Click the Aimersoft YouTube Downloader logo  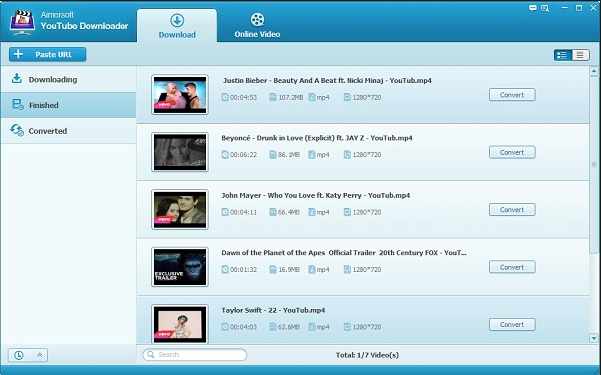point(22,22)
